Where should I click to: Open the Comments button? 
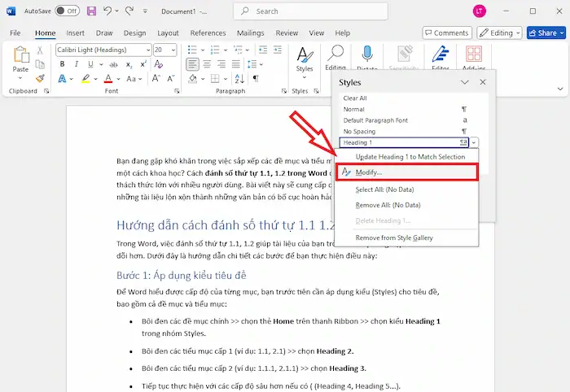(445, 33)
